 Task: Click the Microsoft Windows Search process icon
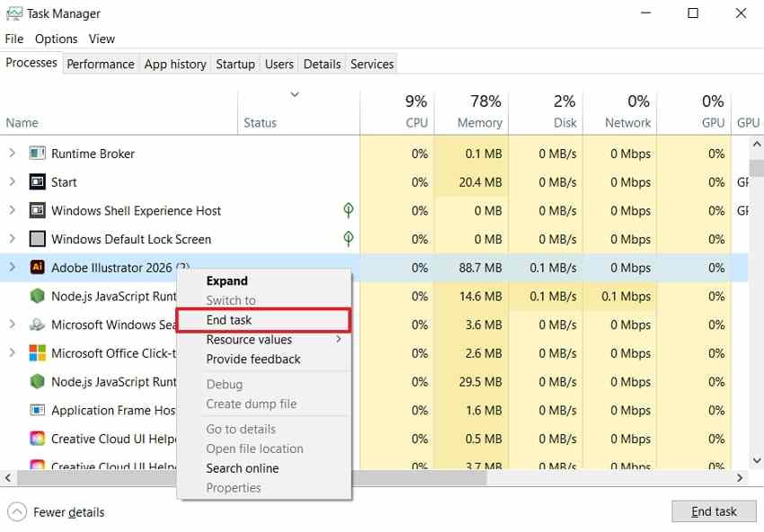click(38, 324)
